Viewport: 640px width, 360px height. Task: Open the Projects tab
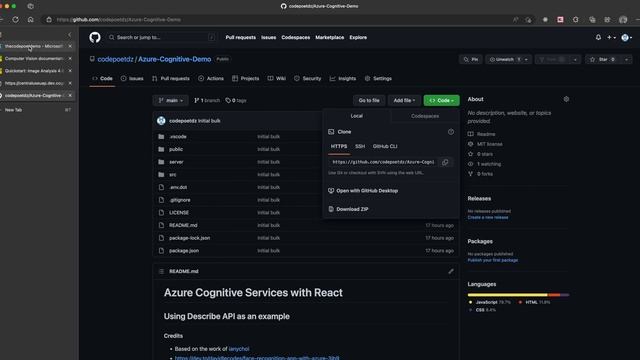(x=245, y=78)
